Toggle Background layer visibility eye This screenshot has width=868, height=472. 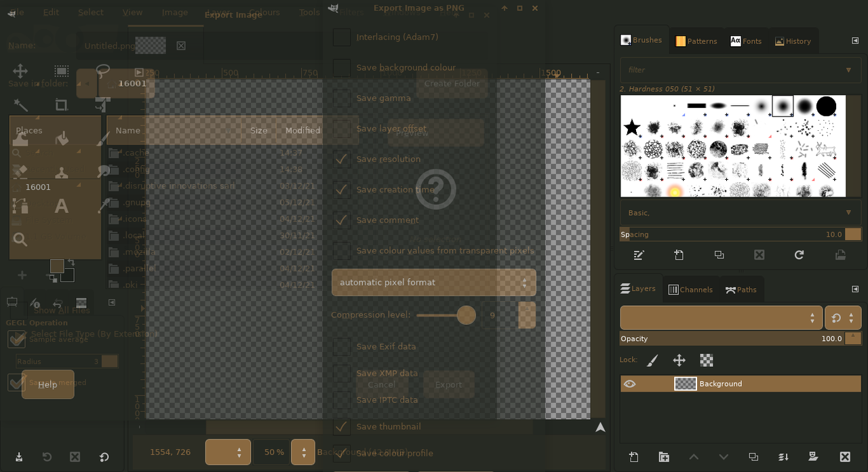click(x=630, y=384)
